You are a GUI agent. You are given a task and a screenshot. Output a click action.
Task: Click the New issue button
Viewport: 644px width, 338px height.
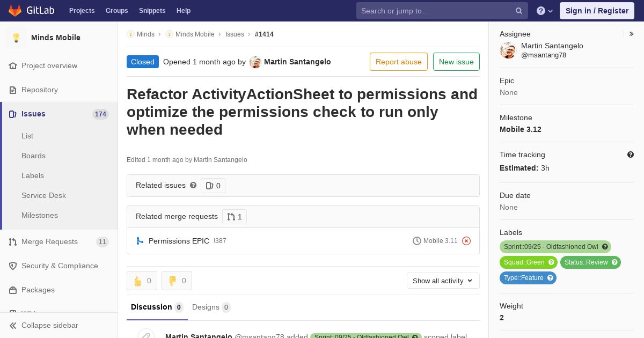tap(456, 62)
